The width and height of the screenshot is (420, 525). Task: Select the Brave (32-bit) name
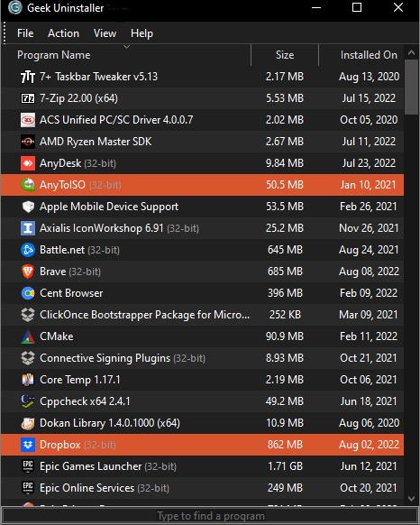[x=70, y=272]
